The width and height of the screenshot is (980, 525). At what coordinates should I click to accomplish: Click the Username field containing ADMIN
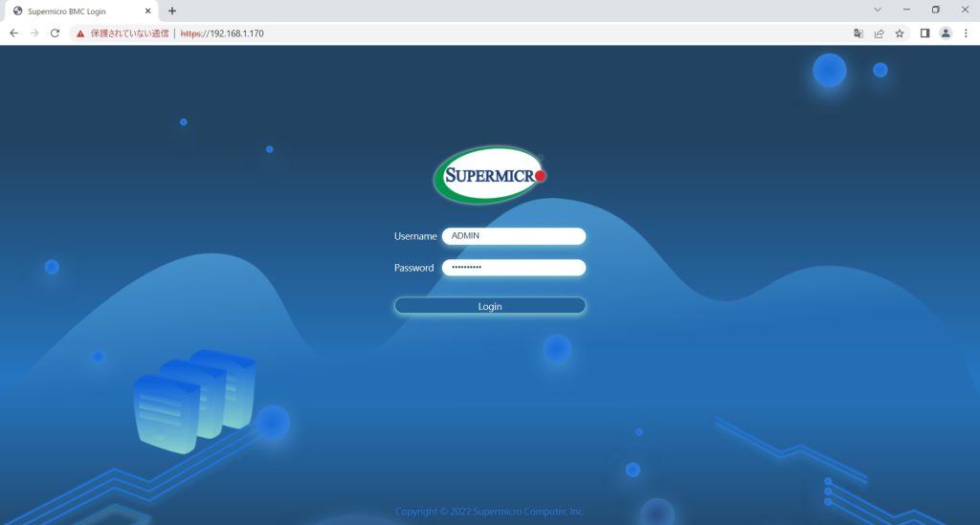(x=514, y=236)
